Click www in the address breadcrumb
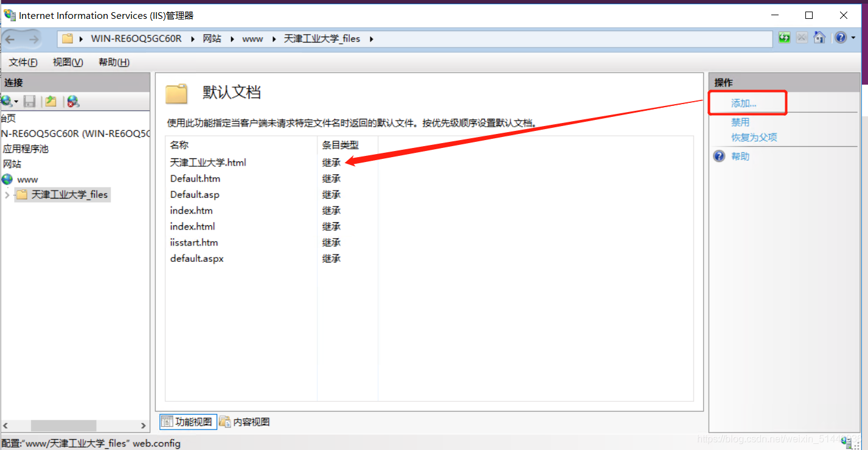Image resolution: width=868 pixels, height=450 pixels. coord(252,39)
